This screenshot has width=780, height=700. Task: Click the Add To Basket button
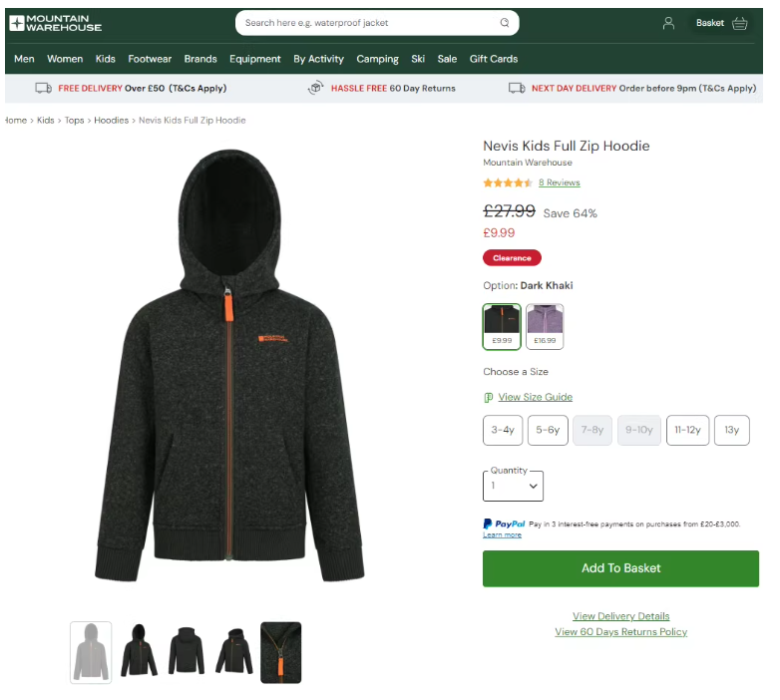click(620, 568)
